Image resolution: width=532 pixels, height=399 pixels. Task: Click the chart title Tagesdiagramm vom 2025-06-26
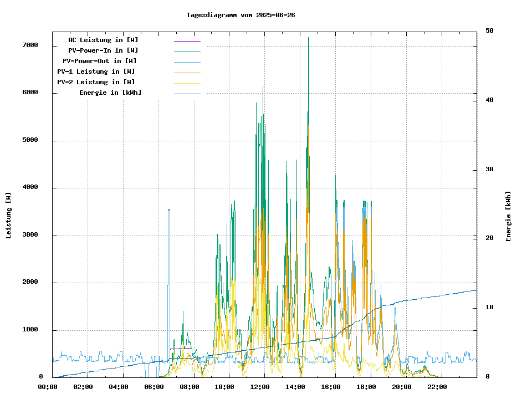[x=241, y=15]
